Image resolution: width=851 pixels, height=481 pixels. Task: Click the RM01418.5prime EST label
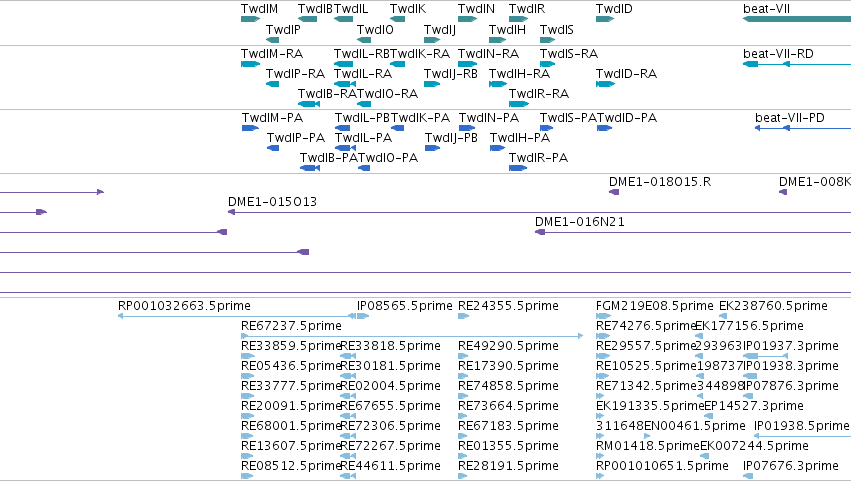click(x=647, y=447)
